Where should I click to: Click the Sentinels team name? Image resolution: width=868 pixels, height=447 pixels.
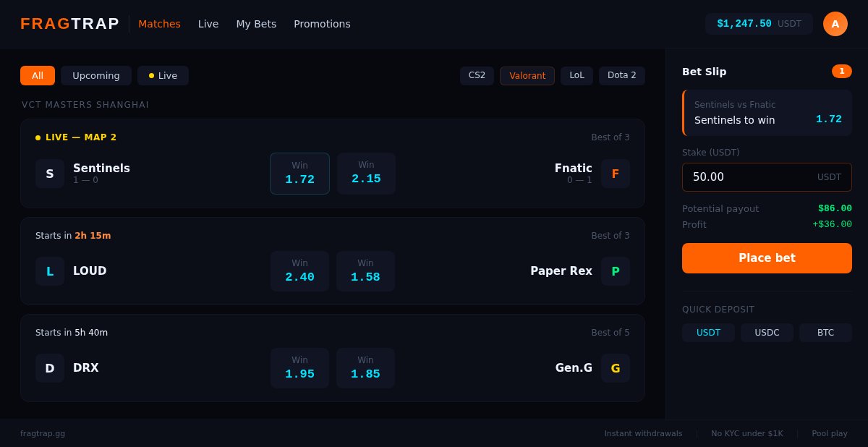coord(101,168)
